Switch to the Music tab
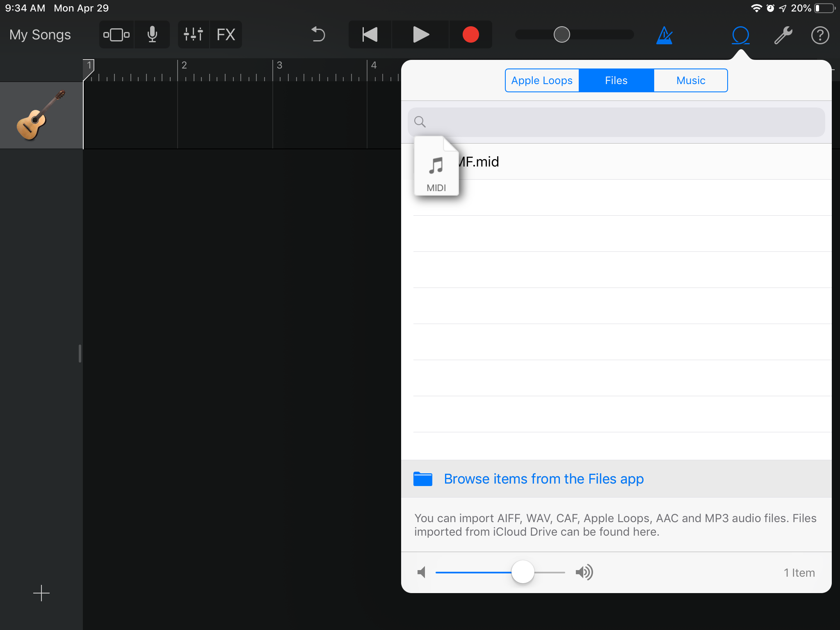840x630 pixels. click(x=691, y=80)
